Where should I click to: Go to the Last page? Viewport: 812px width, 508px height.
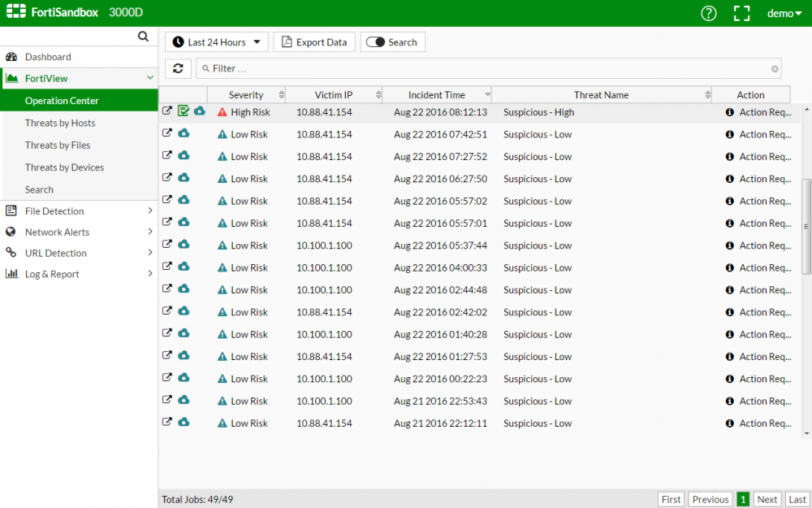click(x=797, y=499)
